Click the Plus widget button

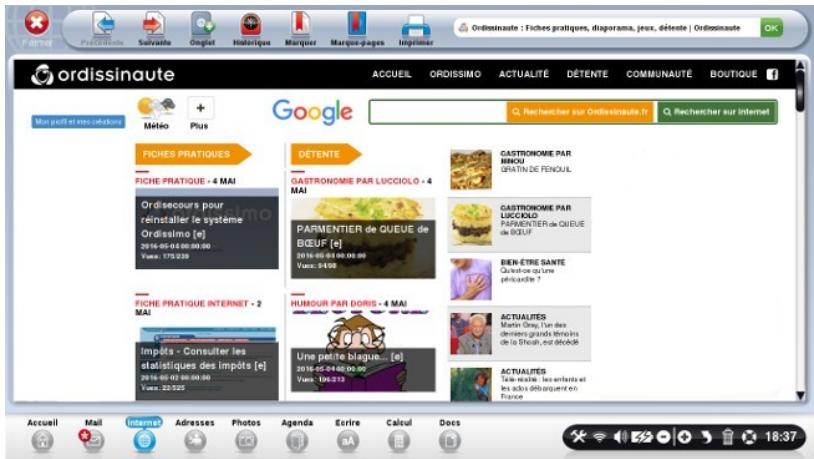click(x=200, y=113)
